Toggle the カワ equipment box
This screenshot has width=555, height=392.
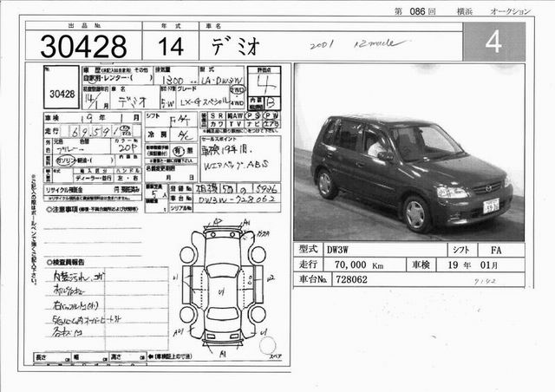pyautogui.click(x=216, y=124)
